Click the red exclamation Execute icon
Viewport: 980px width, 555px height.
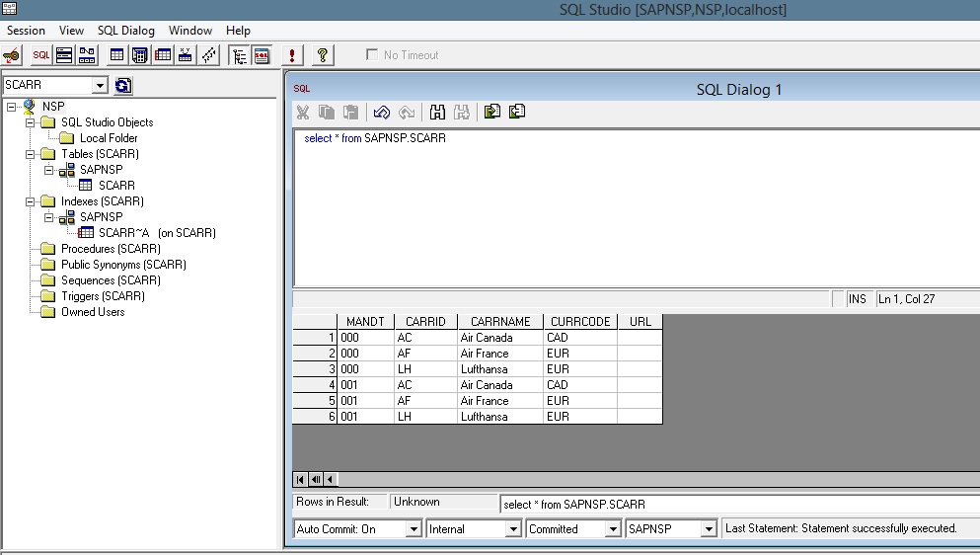click(291, 55)
